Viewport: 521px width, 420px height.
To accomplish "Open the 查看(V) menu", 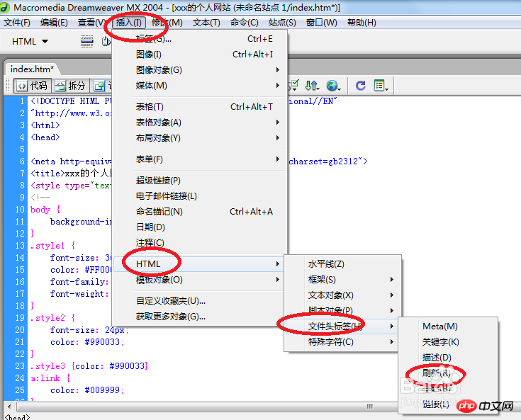I will [x=92, y=23].
